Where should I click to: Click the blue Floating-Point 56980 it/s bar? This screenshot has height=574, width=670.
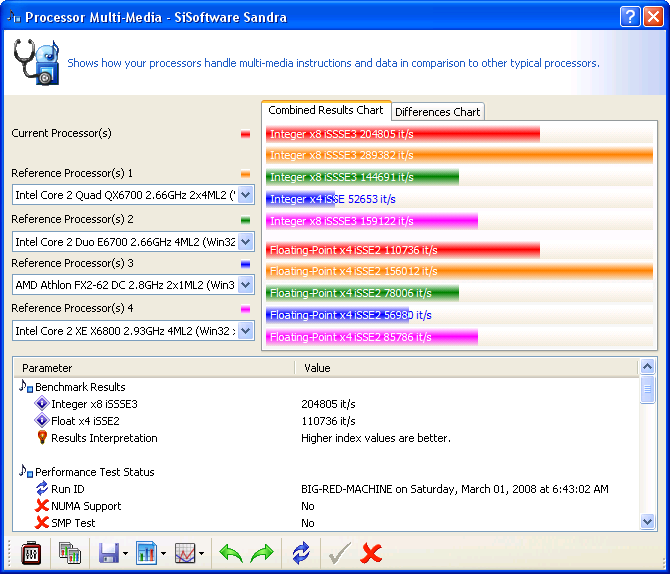tap(338, 315)
